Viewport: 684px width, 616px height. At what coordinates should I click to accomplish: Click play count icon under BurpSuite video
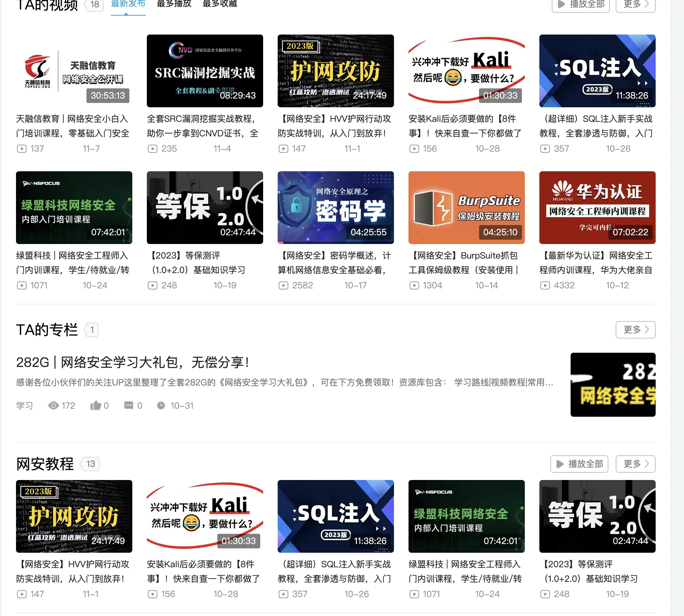coord(414,285)
